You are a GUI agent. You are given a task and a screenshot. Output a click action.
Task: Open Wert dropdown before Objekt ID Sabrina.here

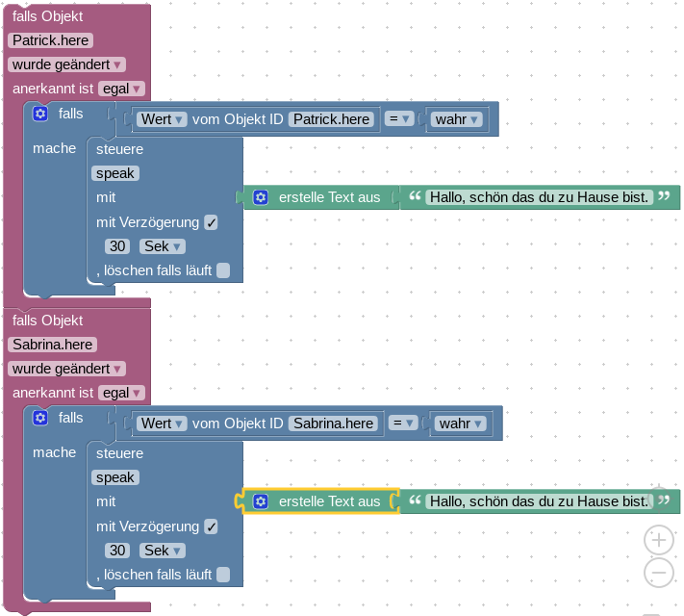pyautogui.click(x=162, y=423)
